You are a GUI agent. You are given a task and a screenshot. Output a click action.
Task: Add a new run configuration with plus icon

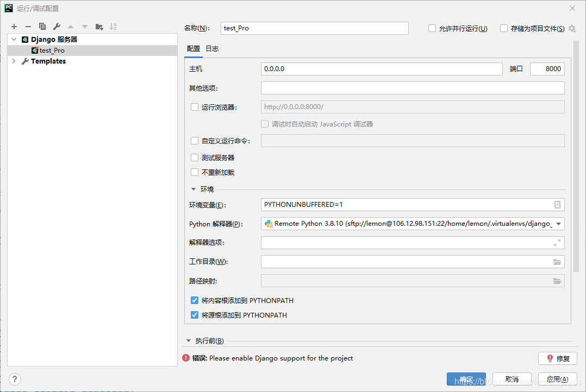tap(14, 27)
